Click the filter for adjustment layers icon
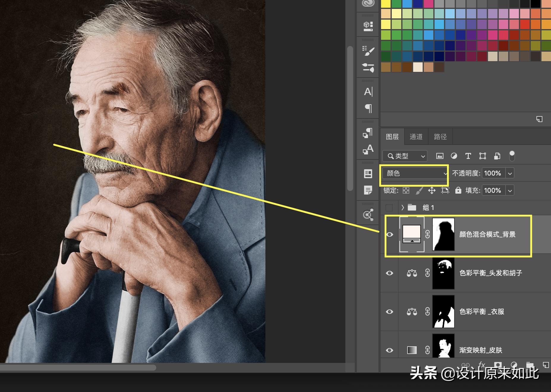Image resolution: width=551 pixels, height=392 pixels. tap(454, 156)
